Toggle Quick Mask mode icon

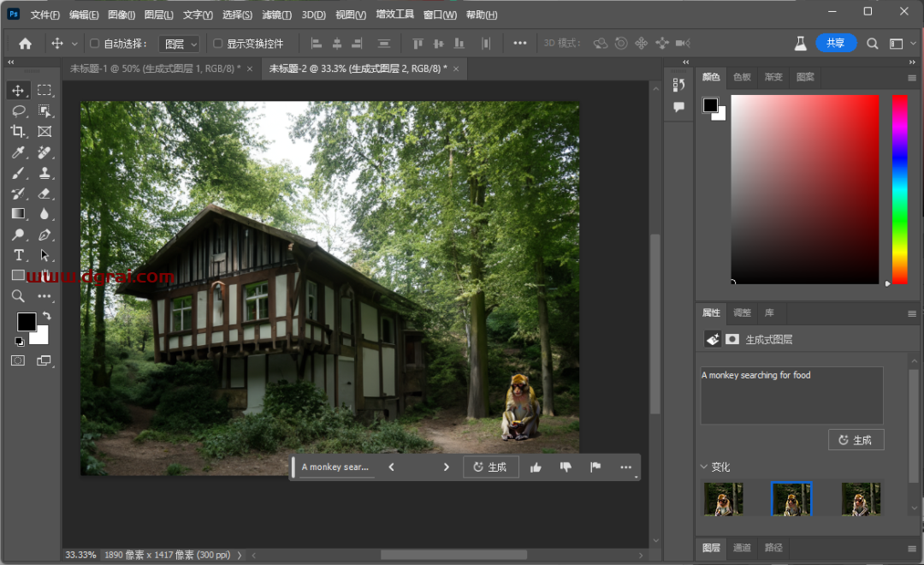18,361
